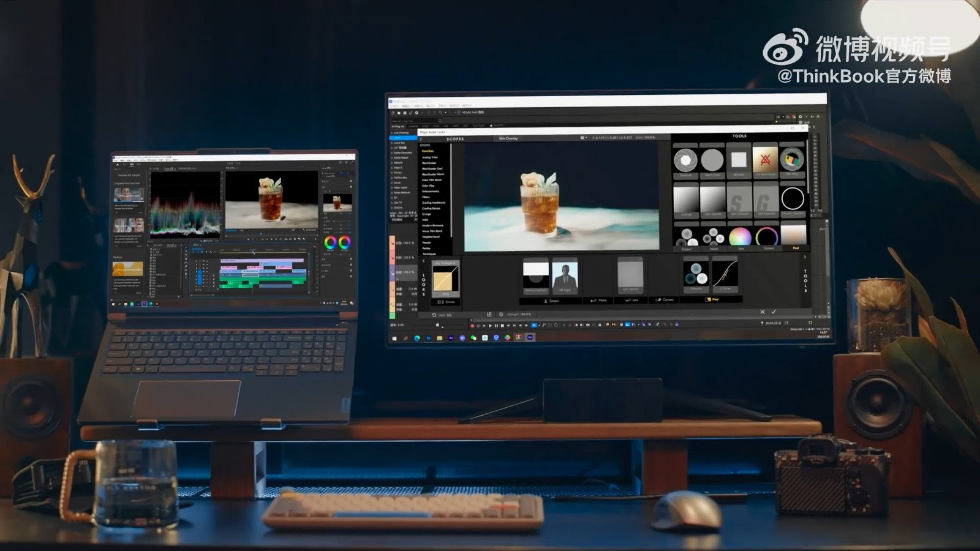The height and width of the screenshot is (551, 980).
Task: Click the Colorista tool in the look chain
Action: pyautogui.click(x=696, y=274)
